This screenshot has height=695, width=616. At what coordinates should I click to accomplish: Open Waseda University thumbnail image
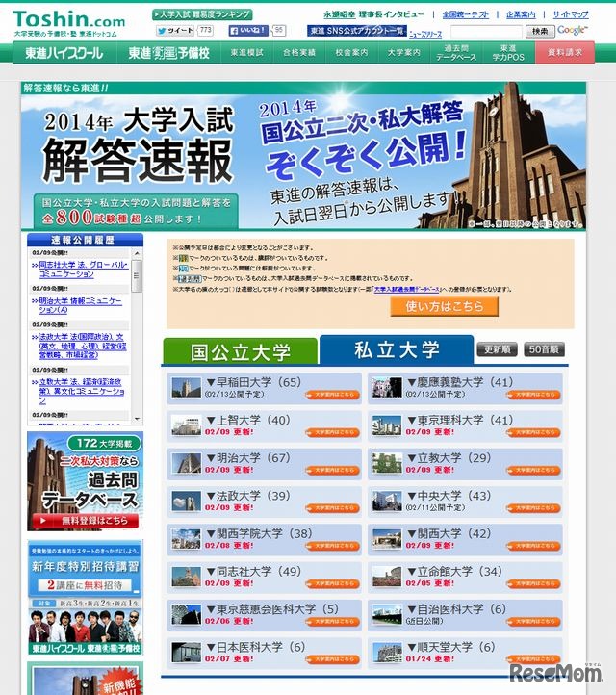click(x=186, y=388)
